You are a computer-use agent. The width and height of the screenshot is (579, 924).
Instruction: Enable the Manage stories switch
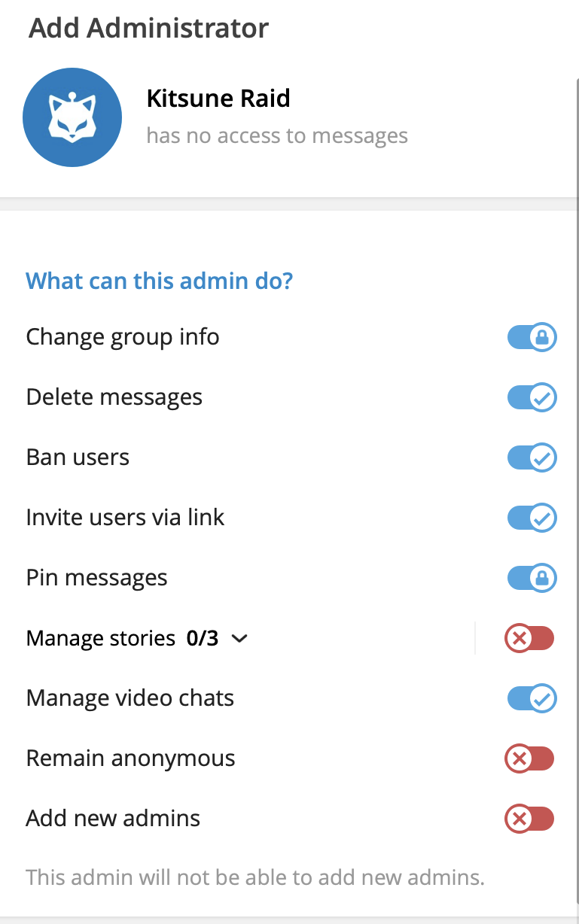[x=529, y=639]
